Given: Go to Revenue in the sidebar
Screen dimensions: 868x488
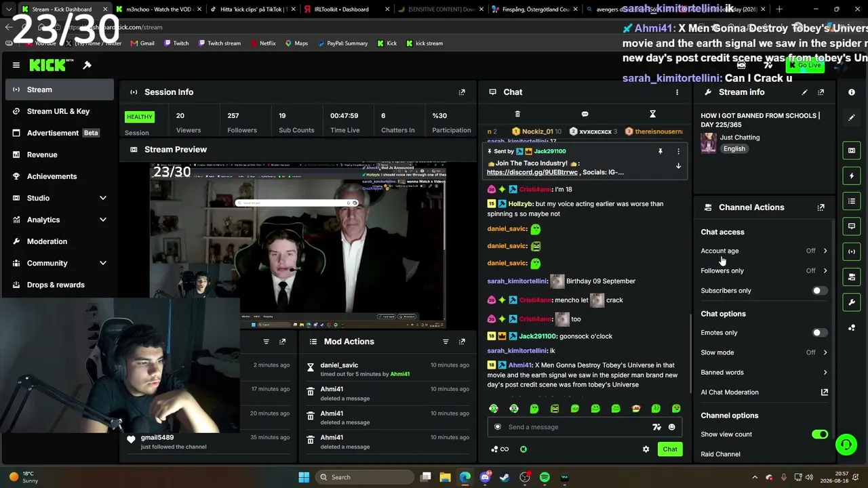Looking at the screenshot, I should (x=60, y=155).
